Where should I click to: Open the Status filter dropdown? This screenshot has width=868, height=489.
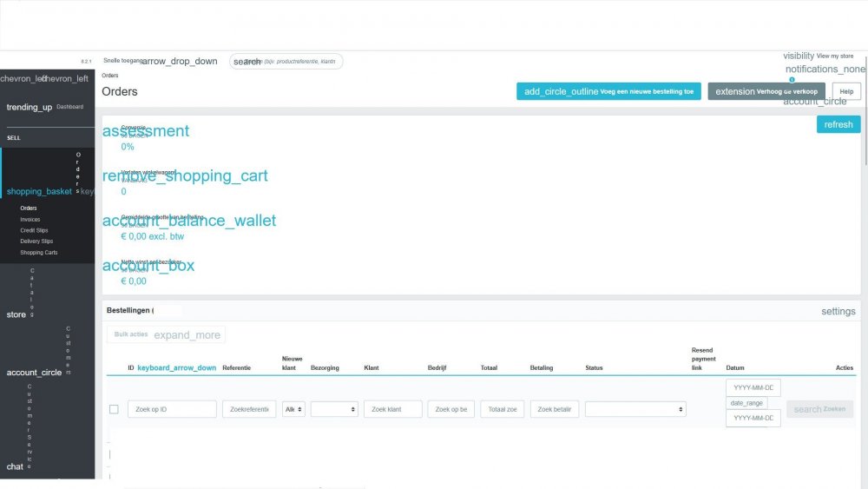pyautogui.click(x=635, y=409)
